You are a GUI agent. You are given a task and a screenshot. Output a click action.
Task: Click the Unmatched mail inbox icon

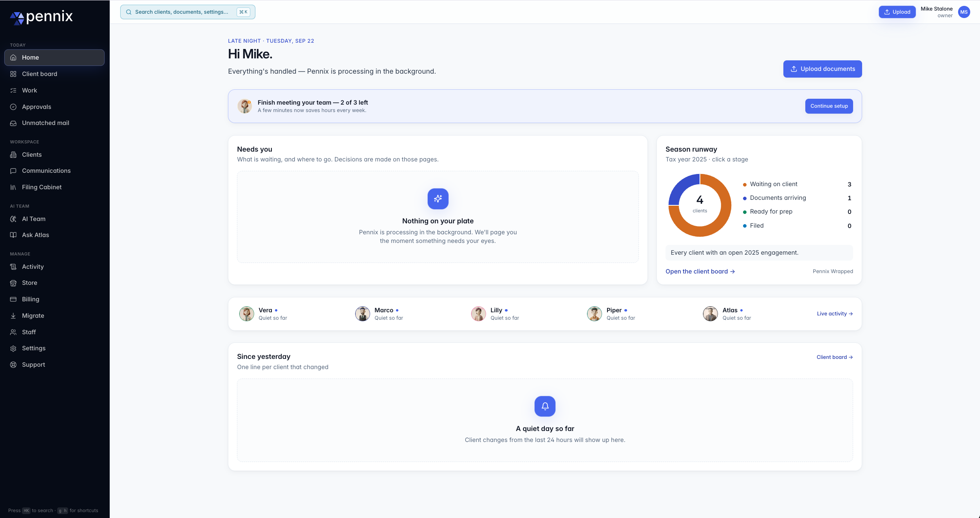pos(13,123)
